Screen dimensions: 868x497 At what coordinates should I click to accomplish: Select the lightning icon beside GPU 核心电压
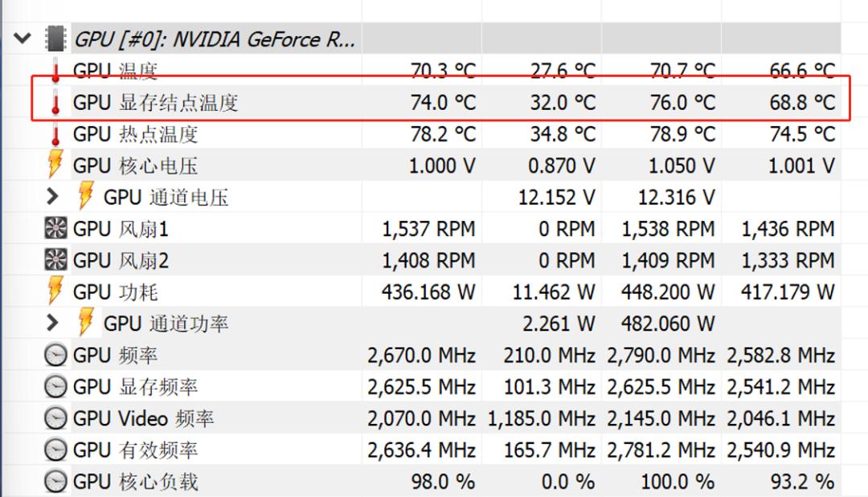click(54, 165)
